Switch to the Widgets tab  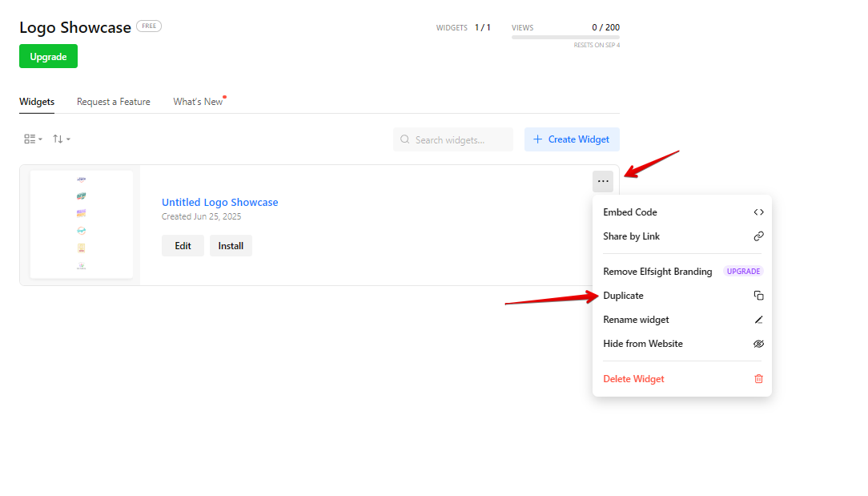[37, 102]
